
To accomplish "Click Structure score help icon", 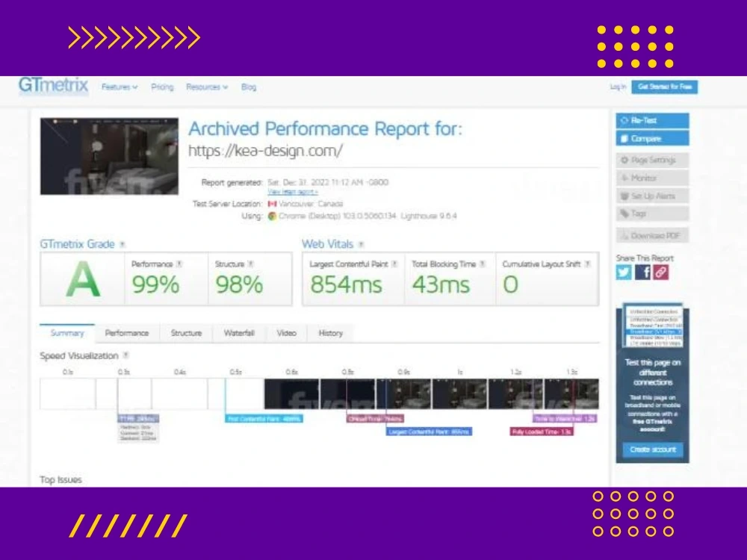I will pos(250,264).
